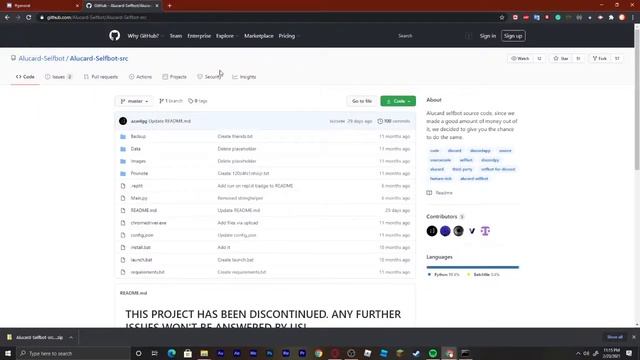The image size is (640, 360).
Task: Click the Python language entry
Action: (443, 275)
